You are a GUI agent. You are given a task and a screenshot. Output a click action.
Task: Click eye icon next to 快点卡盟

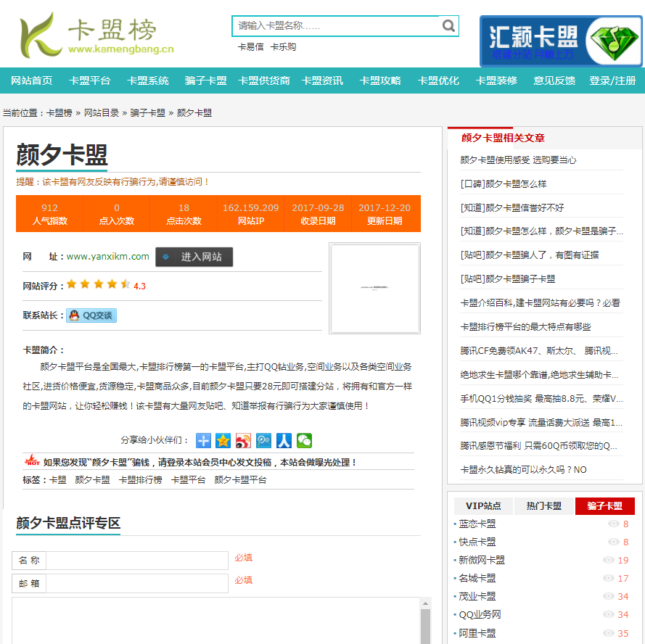613,542
